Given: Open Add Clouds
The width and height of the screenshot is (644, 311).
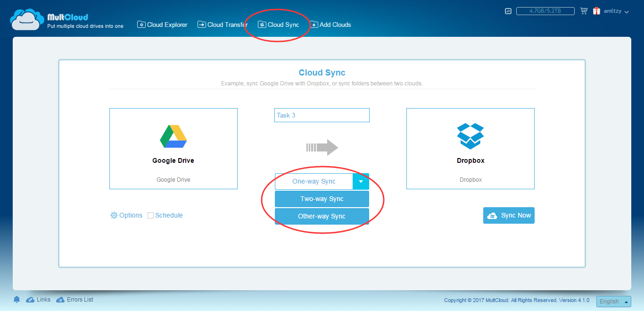Looking at the screenshot, I should click(x=330, y=25).
